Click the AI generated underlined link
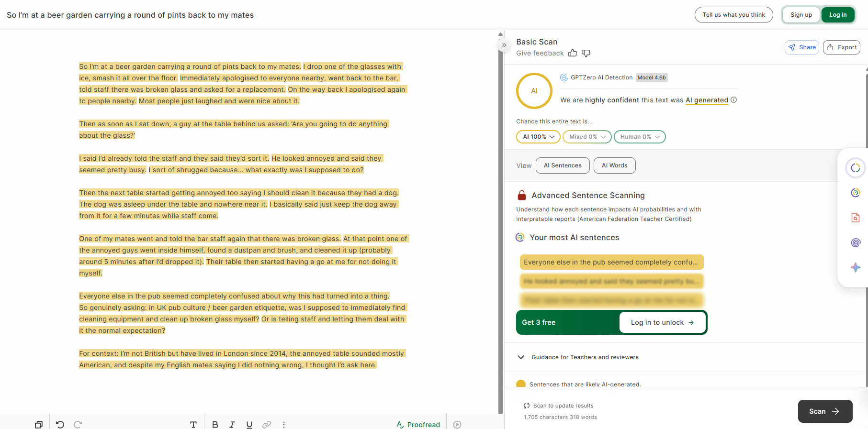Image resolution: width=868 pixels, height=429 pixels. pyautogui.click(x=707, y=100)
